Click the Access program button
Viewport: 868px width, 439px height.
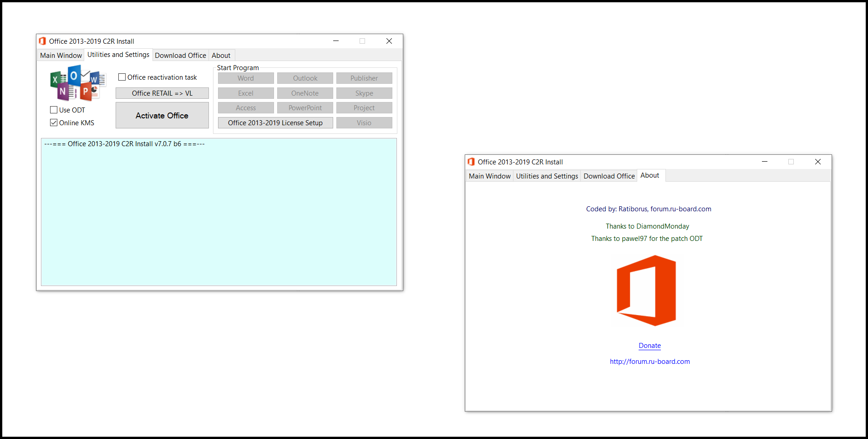coord(246,107)
